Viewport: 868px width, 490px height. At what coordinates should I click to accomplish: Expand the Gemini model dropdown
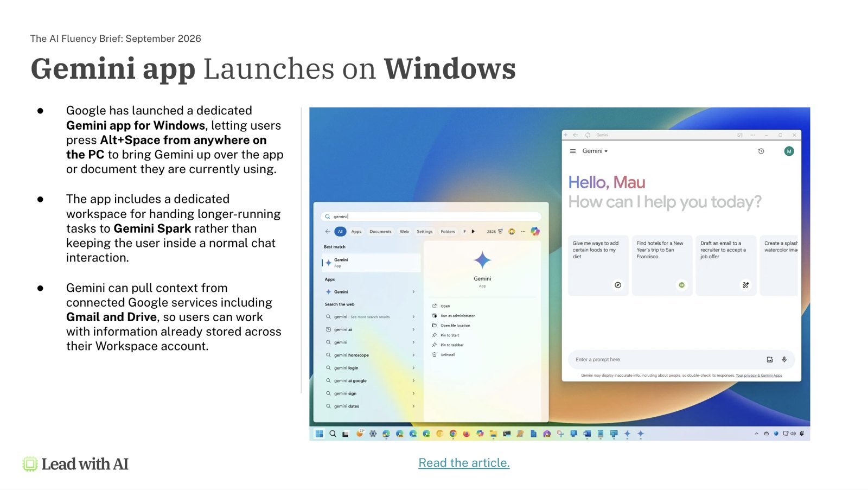click(x=595, y=151)
